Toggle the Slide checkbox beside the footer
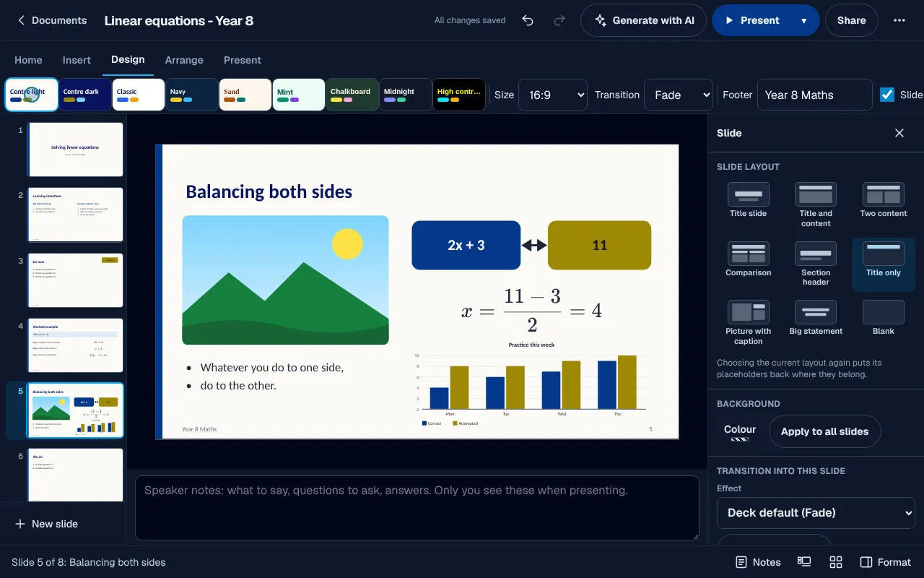This screenshot has width=924, height=578. [887, 95]
